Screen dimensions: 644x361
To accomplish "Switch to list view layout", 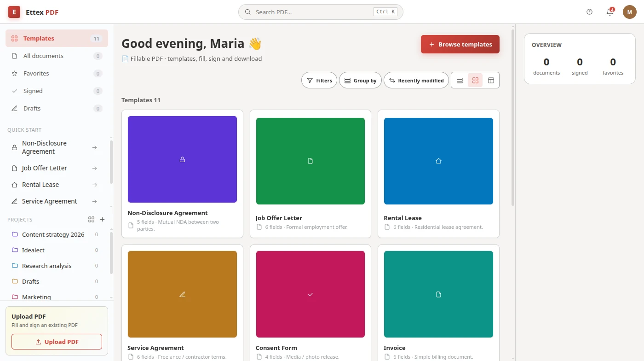I will (x=460, y=81).
